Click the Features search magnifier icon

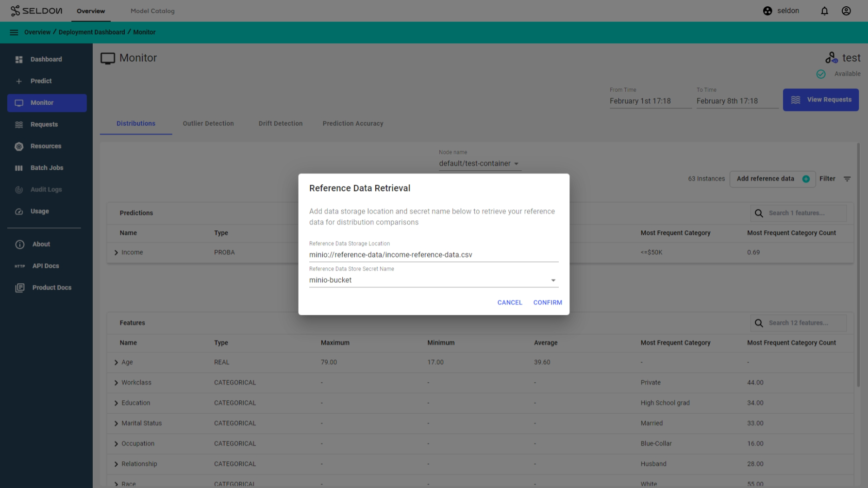click(x=759, y=323)
